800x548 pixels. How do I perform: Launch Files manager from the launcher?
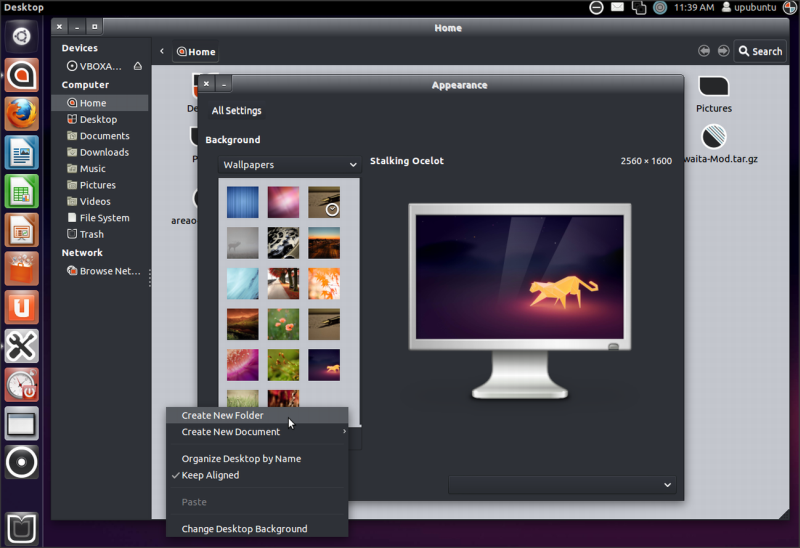[21, 75]
